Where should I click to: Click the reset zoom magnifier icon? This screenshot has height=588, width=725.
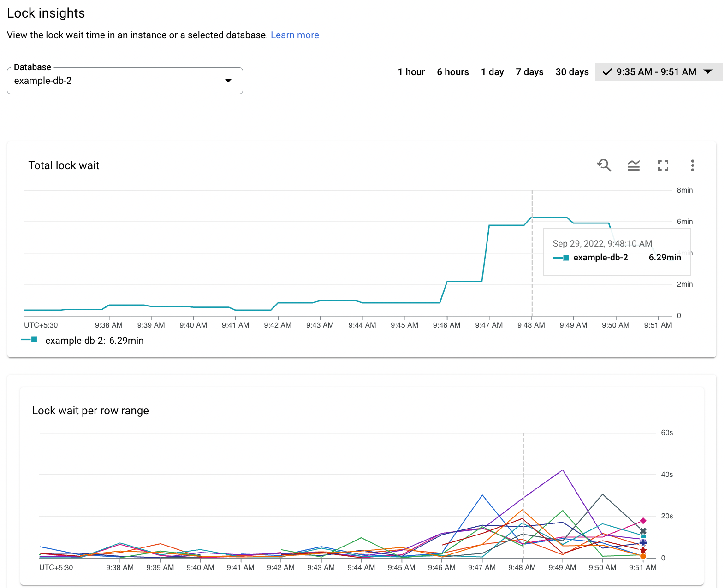click(x=604, y=165)
